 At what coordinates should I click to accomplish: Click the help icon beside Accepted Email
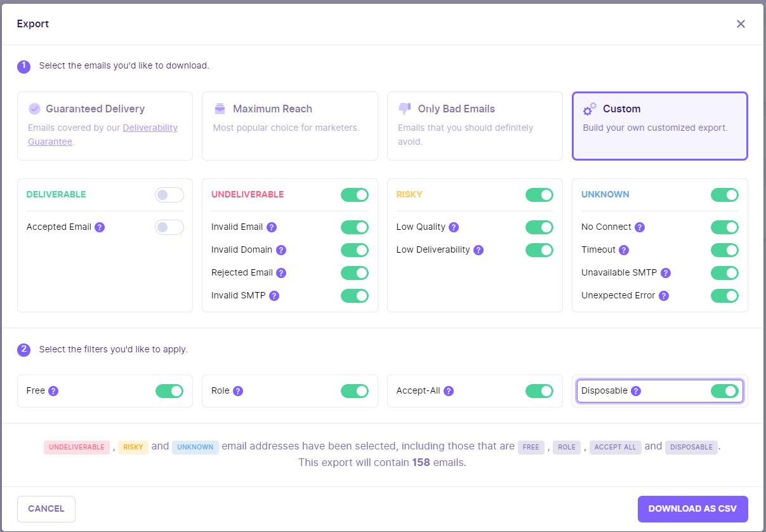(100, 227)
